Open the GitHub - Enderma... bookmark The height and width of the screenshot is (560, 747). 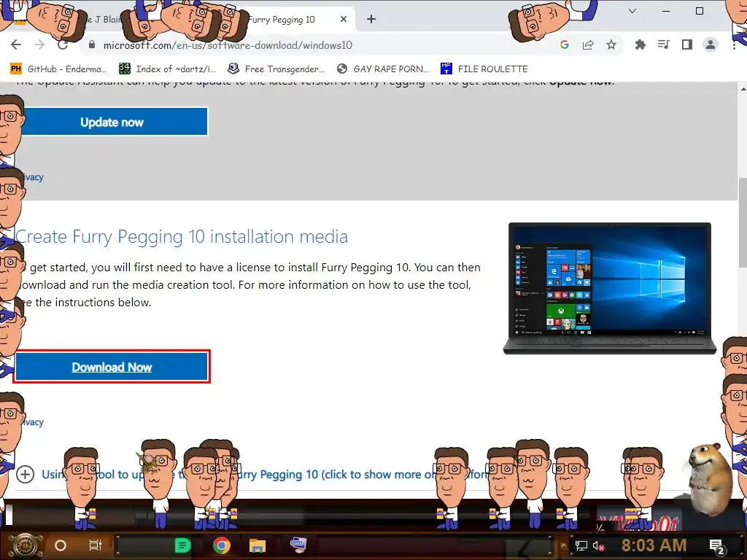pos(58,69)
